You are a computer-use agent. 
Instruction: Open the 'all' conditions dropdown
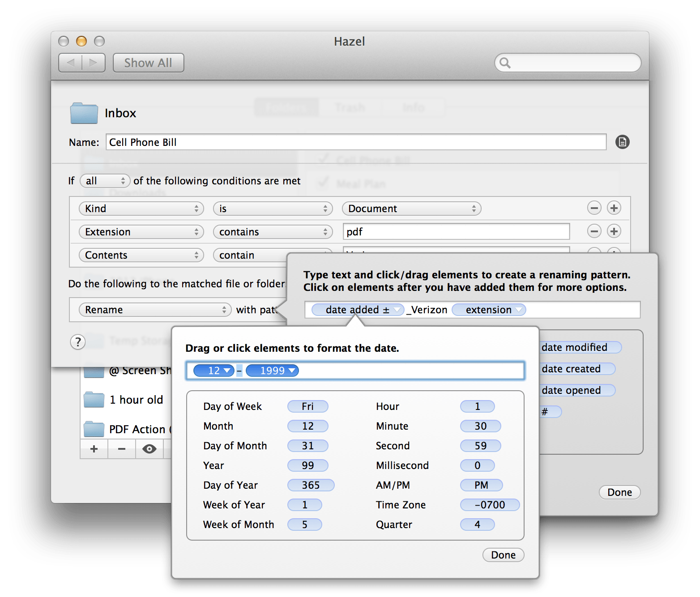click(x=105, y=181)
